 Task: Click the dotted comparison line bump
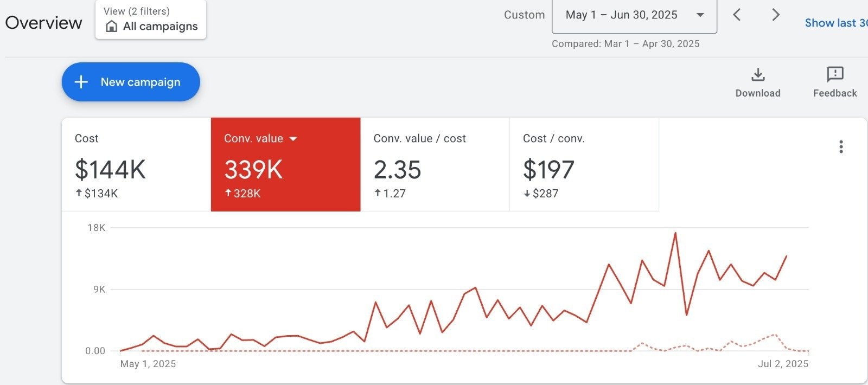(774, 335)
